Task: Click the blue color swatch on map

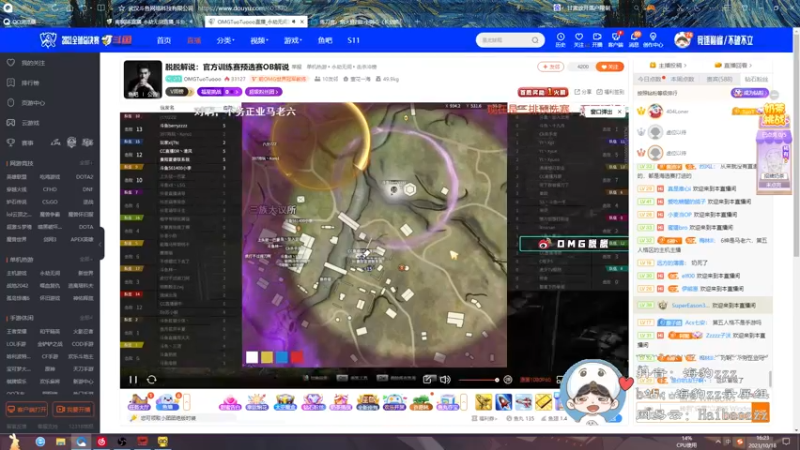Action: [282, 357]
